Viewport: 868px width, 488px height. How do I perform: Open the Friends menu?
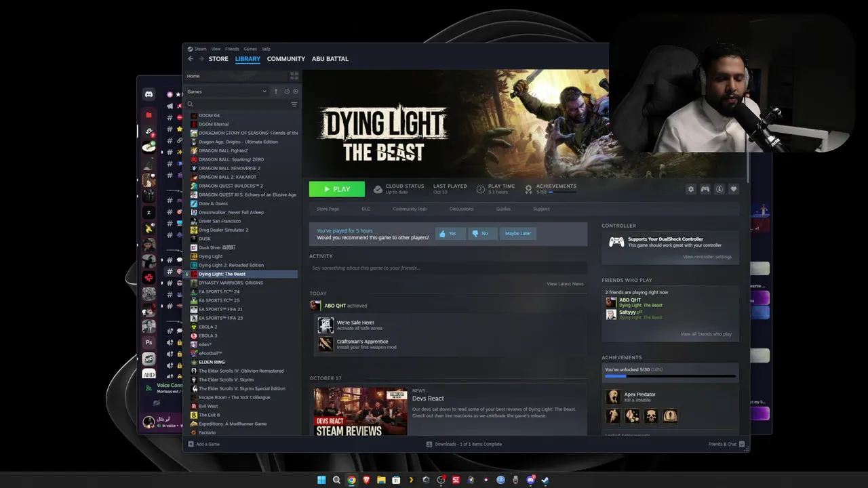point(232,49)
